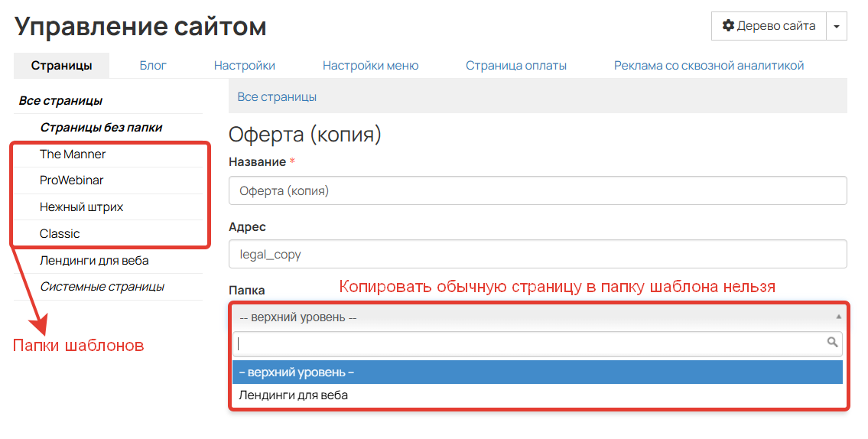Open The Manner template folder
This screenshot has height=439, width=868.
click(73, 154)
